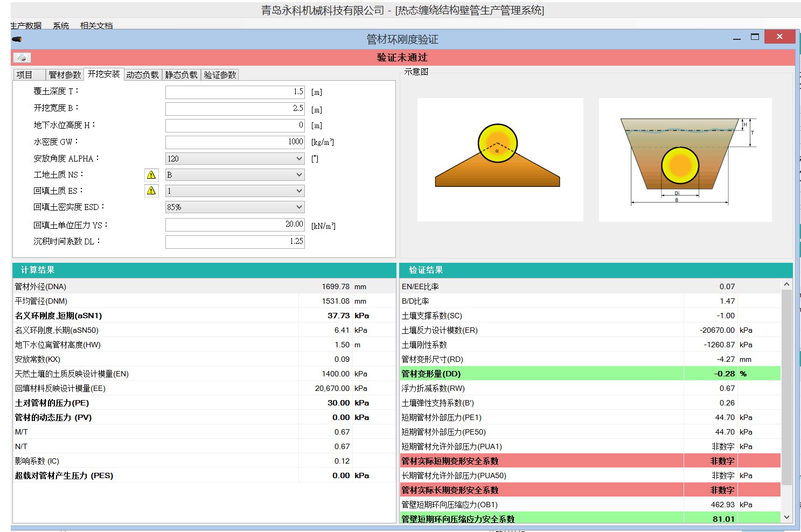Select the 安放常数(KX) row
The width and height of the screenshot is (801, 532).
click(x=204, y=359)
